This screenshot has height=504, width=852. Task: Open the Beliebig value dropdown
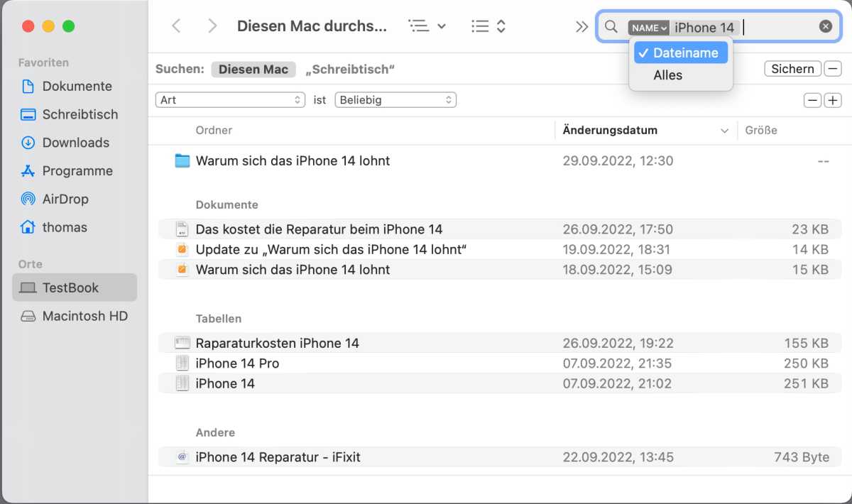pos(395,100)
